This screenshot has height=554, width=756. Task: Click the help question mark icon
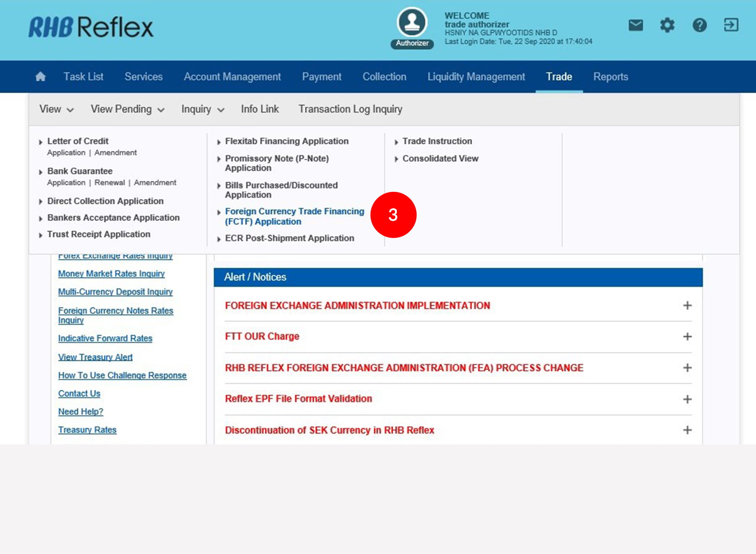tap(699, 25)
